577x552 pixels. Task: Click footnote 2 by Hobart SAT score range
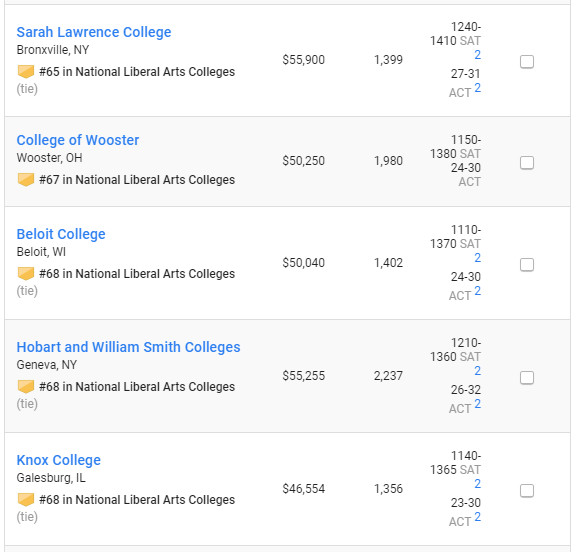[x=477, y=371]
